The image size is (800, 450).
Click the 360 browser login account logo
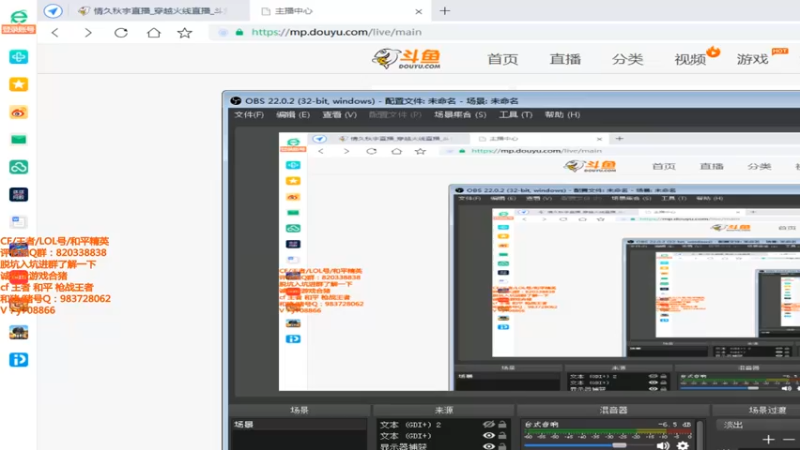coord(18,21)
